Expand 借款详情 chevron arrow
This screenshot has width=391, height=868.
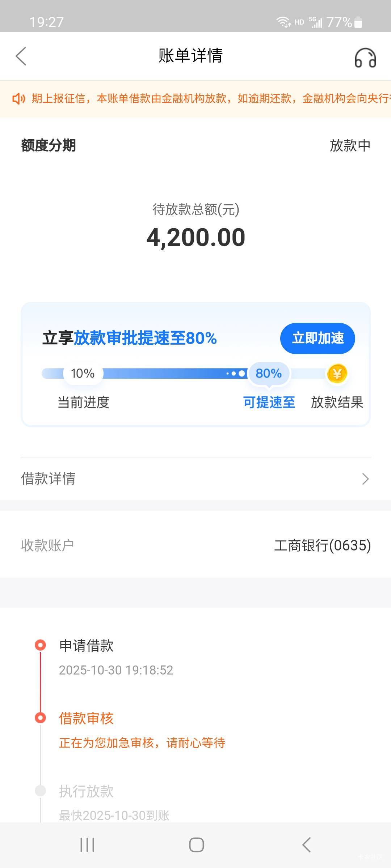coord(365,479)
